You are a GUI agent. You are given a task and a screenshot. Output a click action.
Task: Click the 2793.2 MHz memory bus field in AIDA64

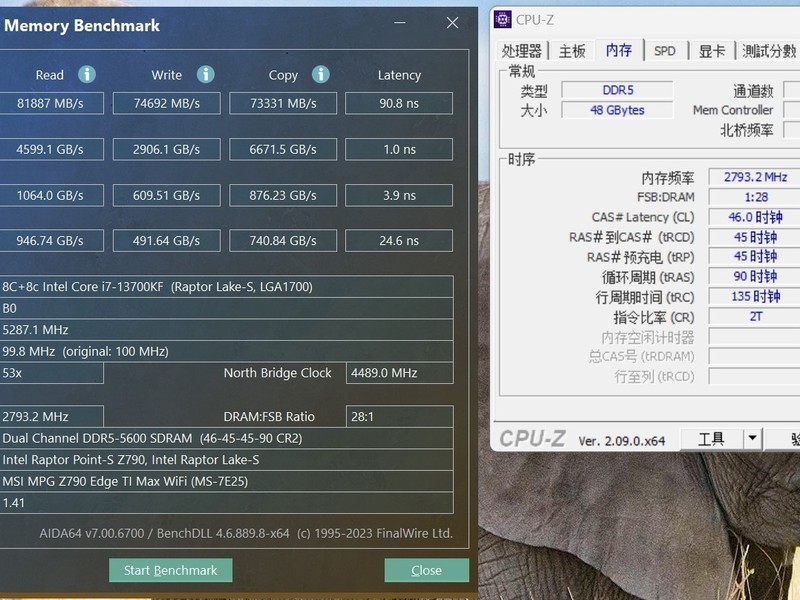tap(52, 416)
